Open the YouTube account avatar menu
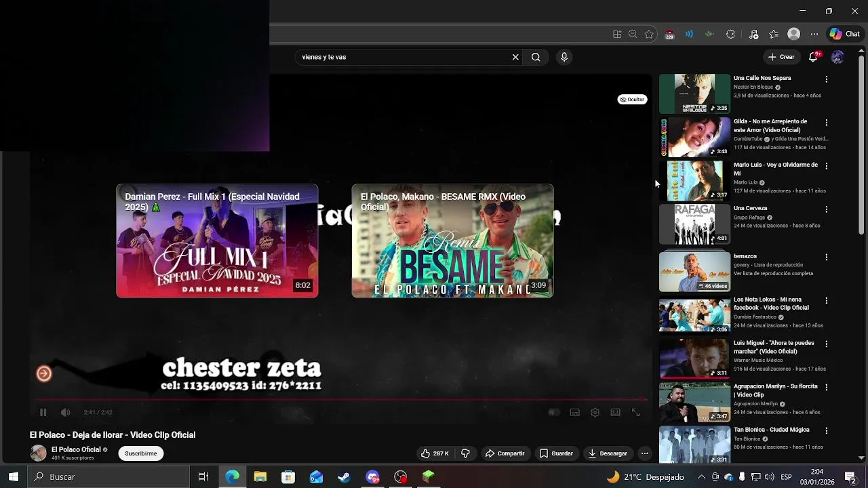The image size is (868, 488). point(837,57)
